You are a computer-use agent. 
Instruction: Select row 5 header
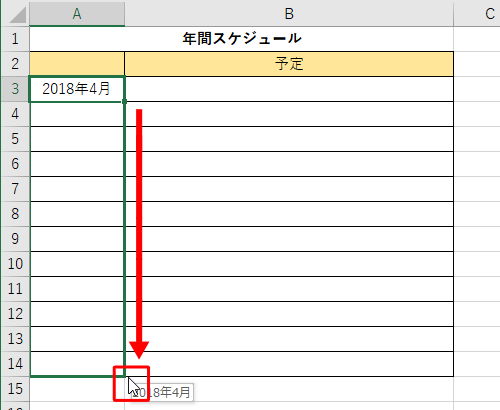[15, 139]
